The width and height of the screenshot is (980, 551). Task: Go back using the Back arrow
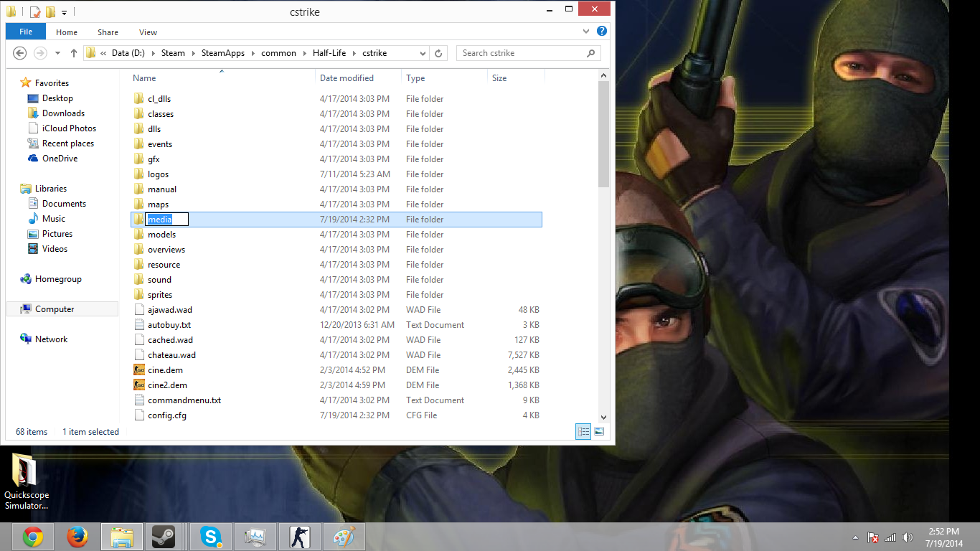point(20,53)
